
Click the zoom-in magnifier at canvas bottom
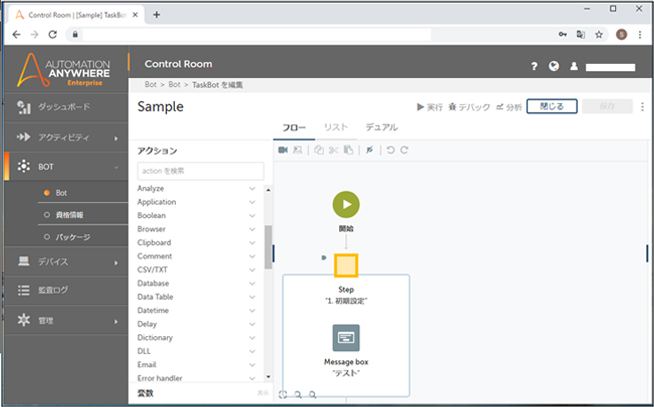point(298,395)
